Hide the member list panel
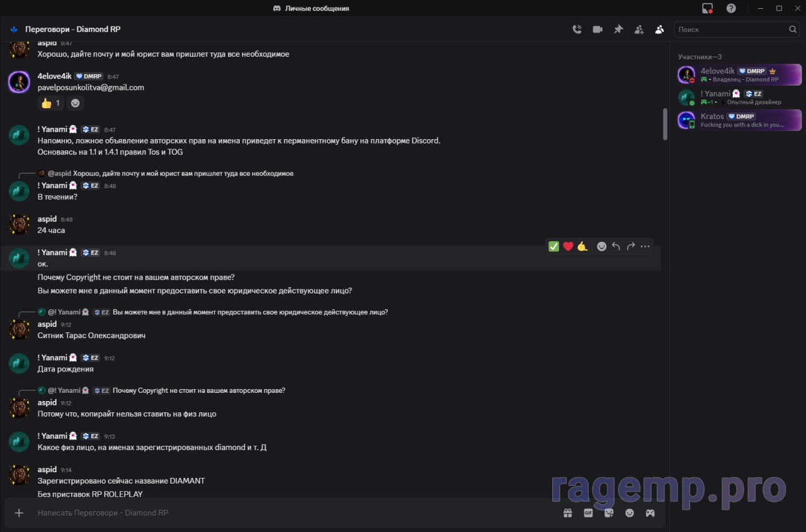 click(x=659, y=29)
